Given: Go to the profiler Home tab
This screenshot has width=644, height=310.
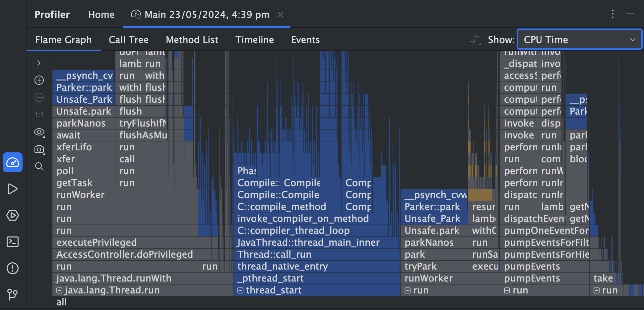Looking at the screenshot, I should 101,14.
